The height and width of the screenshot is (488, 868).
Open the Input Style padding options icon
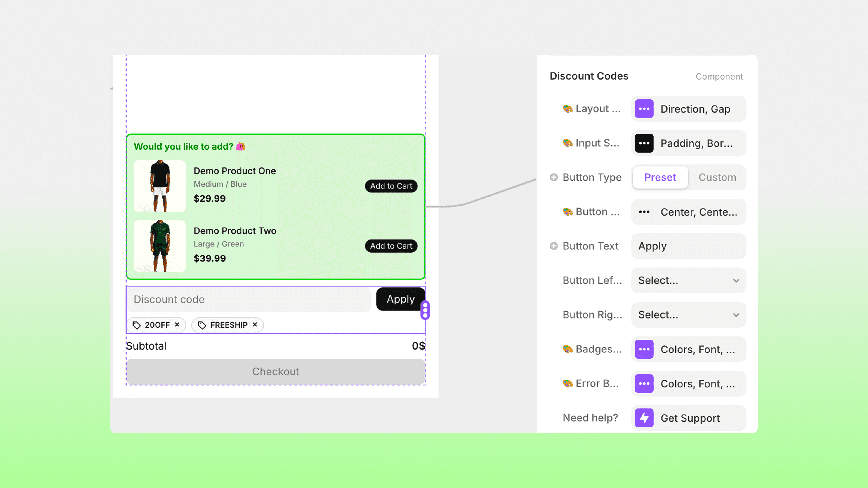(x=644, y=143)
